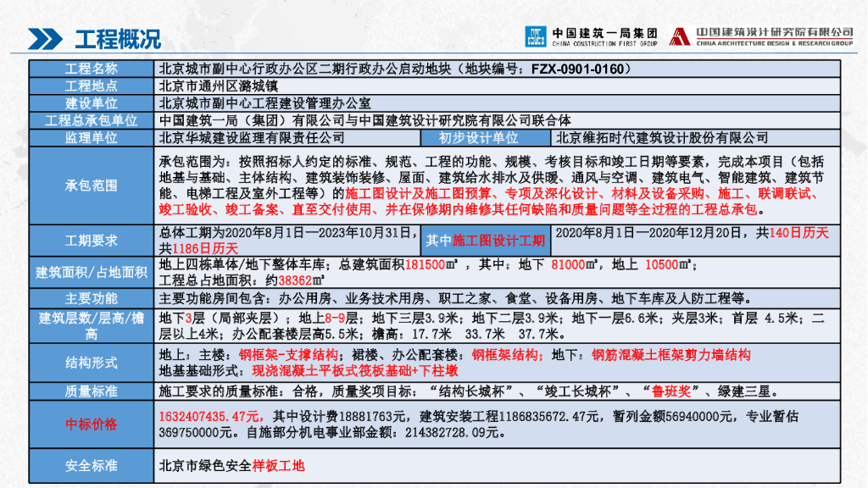
Task: Click the main functions description text
Action: point(455,299)
